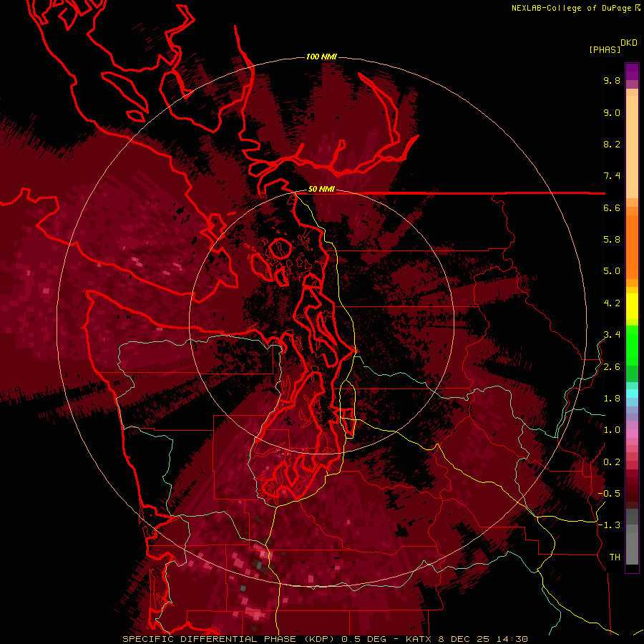The width and height of the screenshot is (644, 644).
Task: Select the 9.8 legend value
Action: click(612, 80)
